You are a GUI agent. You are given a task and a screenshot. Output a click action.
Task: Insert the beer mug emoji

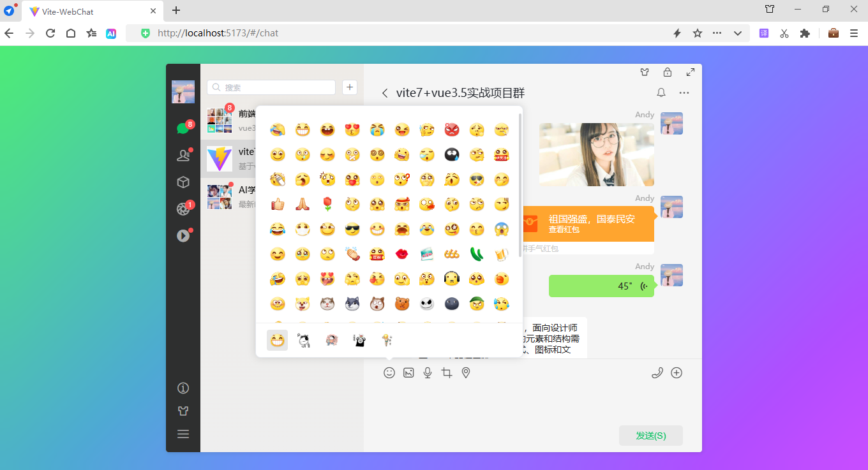click(x=501, y=254)
